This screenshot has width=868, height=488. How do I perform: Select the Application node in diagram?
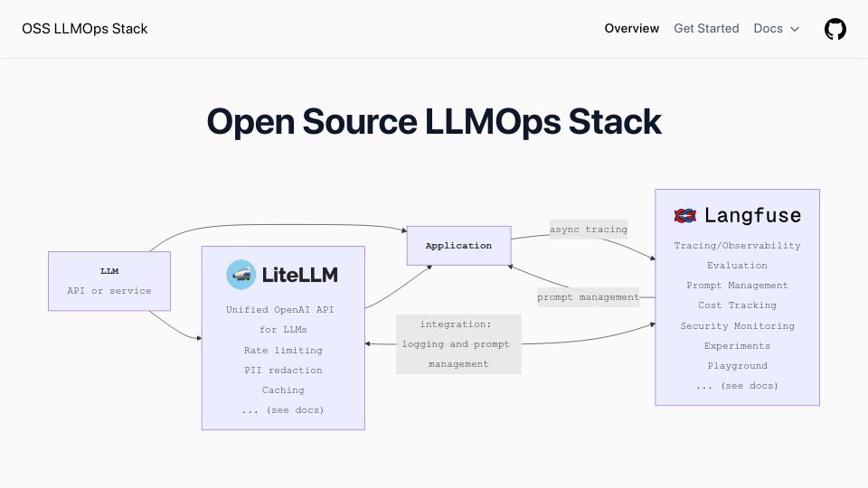[x=459, y=246]
